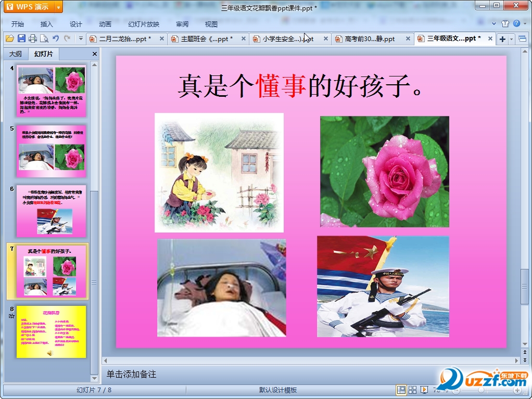The height and width of the screenshot is (399, 532).
Task: Select slide 5 thumbnail
Action: coord(51,151)
